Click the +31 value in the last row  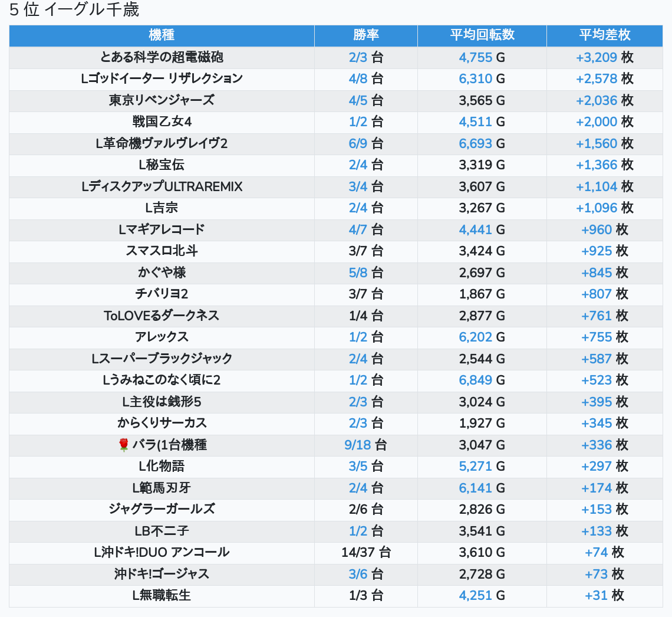tap(596, 596)
